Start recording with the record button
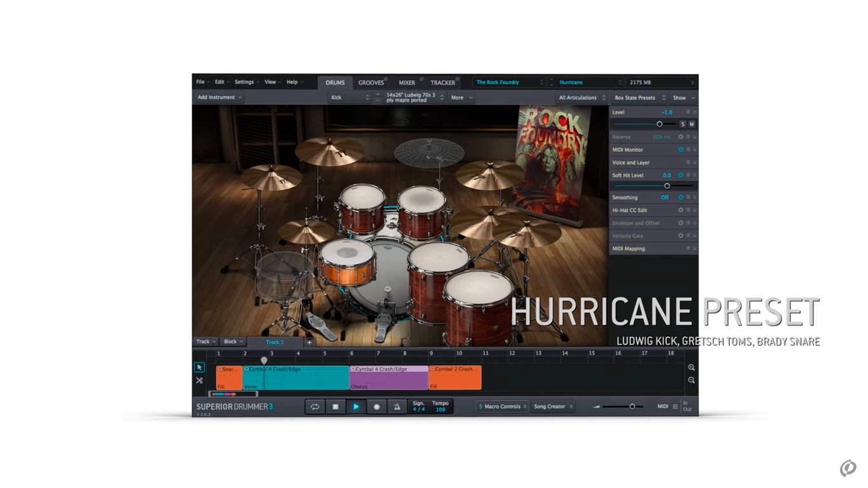Image resolution: width=868 pixels, height=488 pixels. point(377,407)
